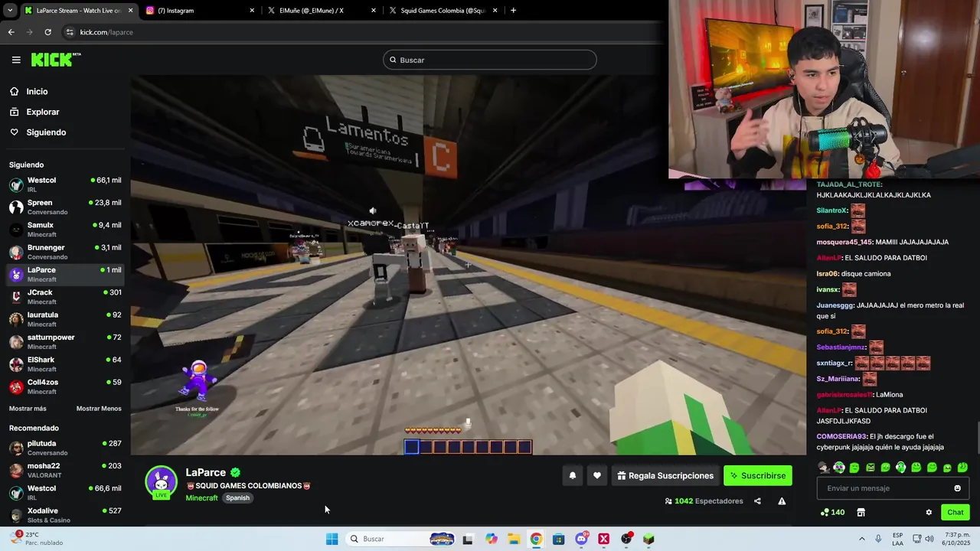Click the Spanish language tag
The width and height of the screenshot is (980, 551).
click(237, 498)
